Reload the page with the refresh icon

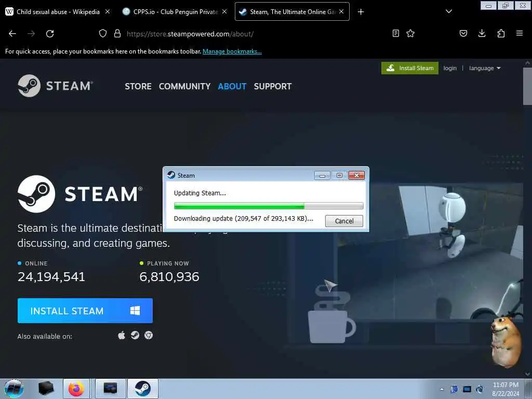point(50,34)
